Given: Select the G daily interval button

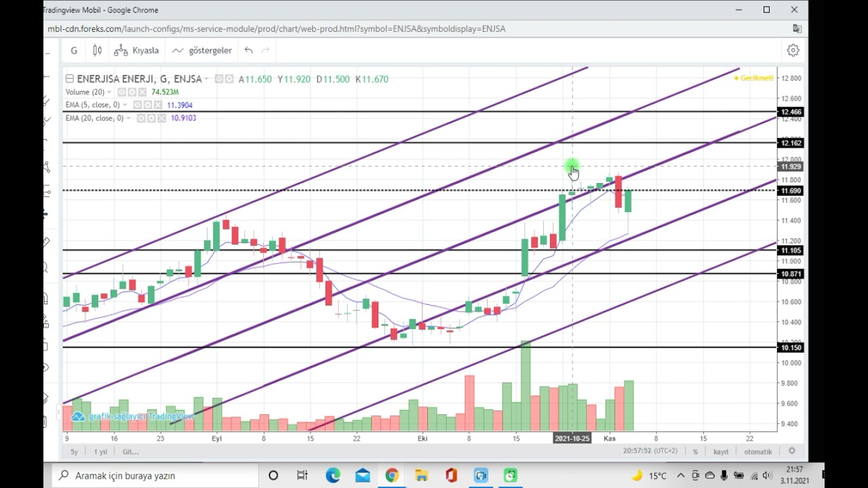Looking at the screenshot, I should (74, 50).
